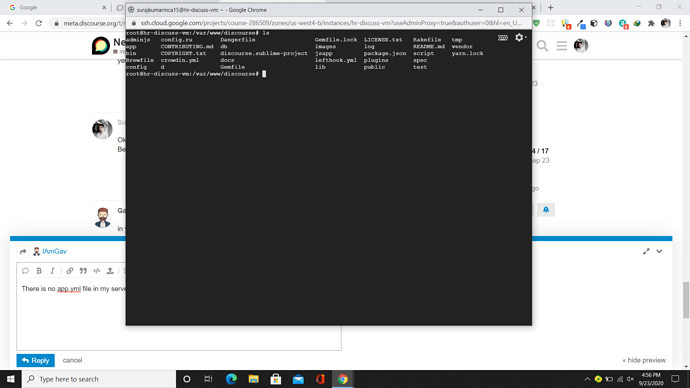Viewport: 690px width, 388px height.
Task: Close the Google browser tab
Action: coord(104,7)
